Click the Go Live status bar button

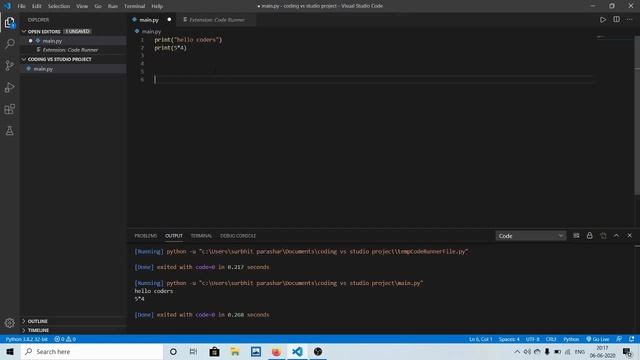[x=598, y=339]
